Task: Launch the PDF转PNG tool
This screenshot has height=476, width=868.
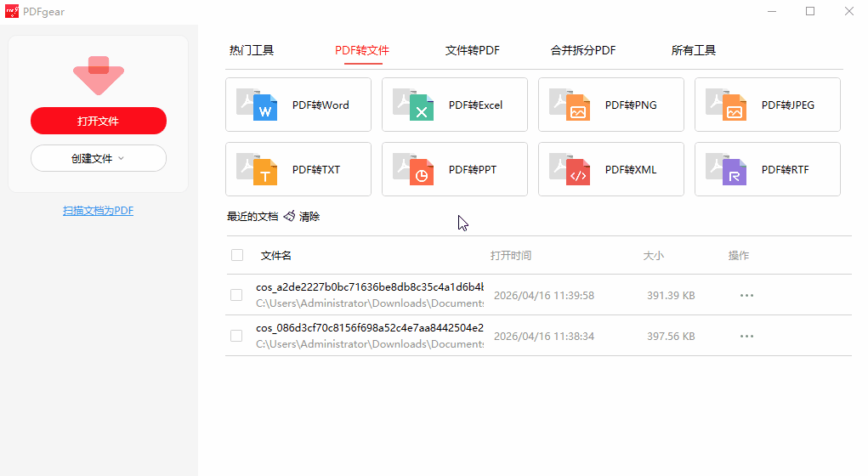Action: point(611,105)
